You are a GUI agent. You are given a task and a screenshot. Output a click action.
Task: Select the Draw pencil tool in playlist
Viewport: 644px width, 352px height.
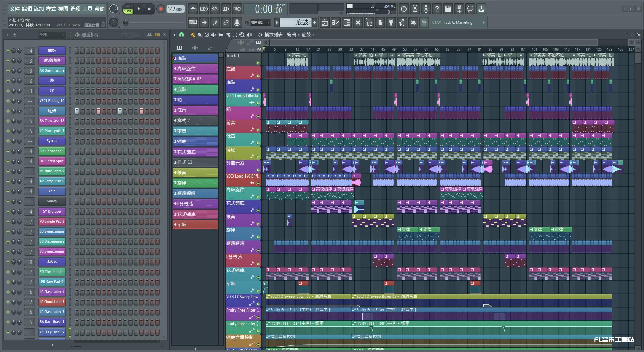(193, 35)
